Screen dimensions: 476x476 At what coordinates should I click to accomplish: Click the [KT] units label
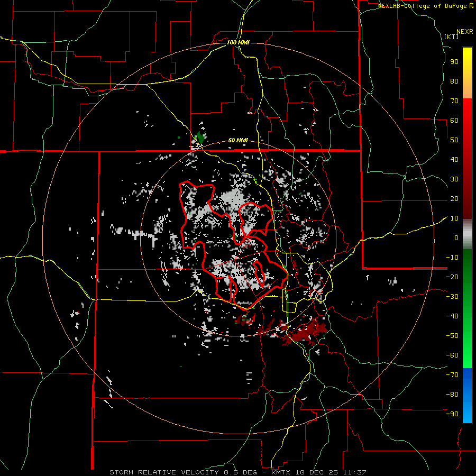pyautogui.click(x=451, y=36)
